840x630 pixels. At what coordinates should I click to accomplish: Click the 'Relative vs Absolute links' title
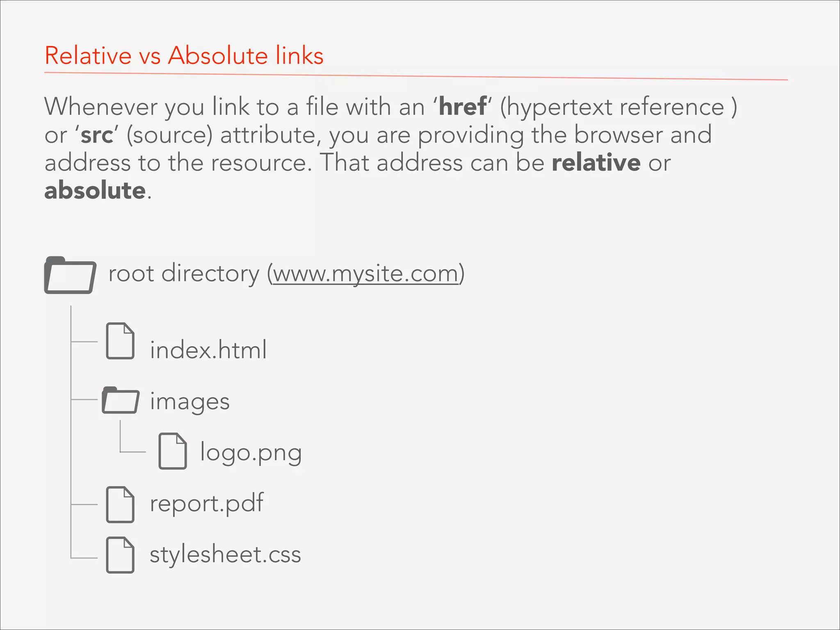[184, 55]
